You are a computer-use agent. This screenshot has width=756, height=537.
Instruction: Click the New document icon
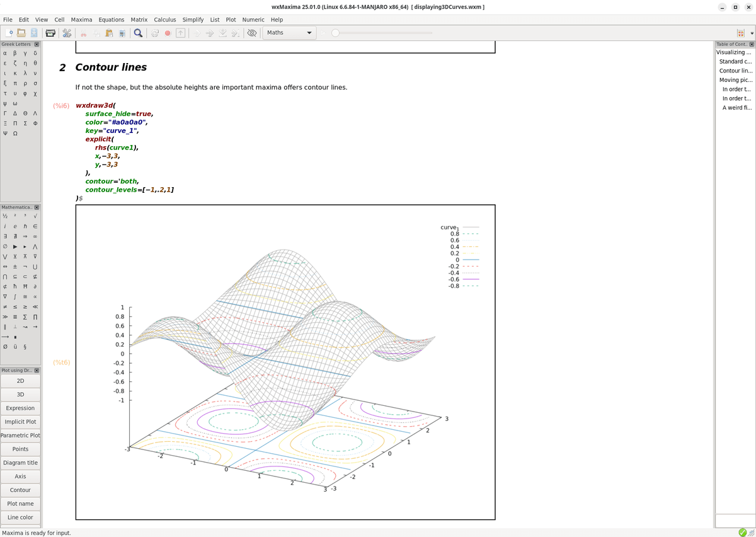click(x=9, y=33)
